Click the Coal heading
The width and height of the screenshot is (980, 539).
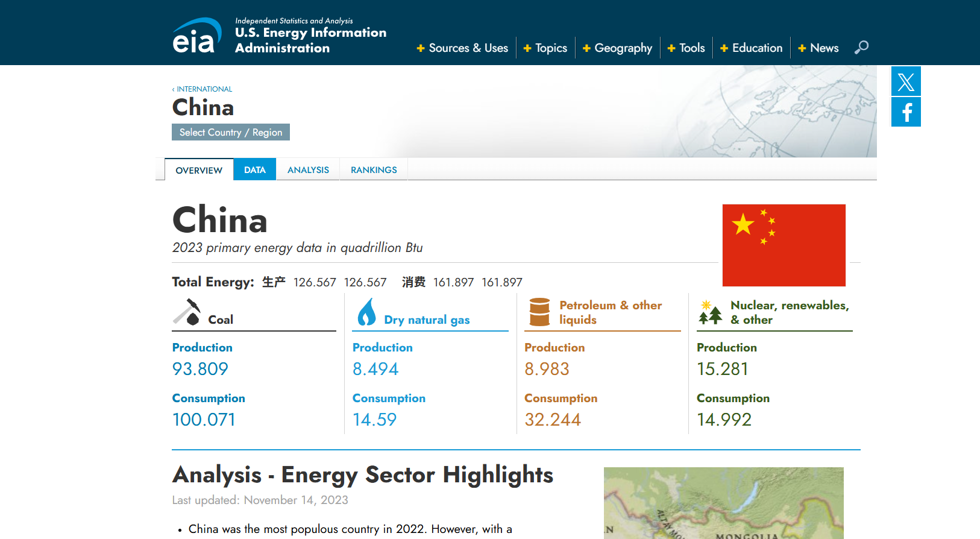click(x=221, y=320)
